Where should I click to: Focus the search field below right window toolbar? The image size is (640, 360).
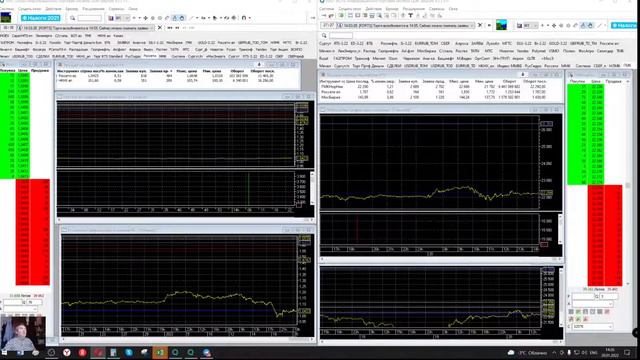[341, 36]
